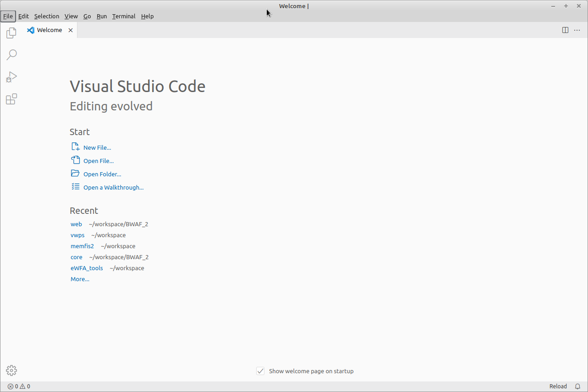Open the editor More Actions menu
This screenshot has width=588, height=392.
(577, 30)
